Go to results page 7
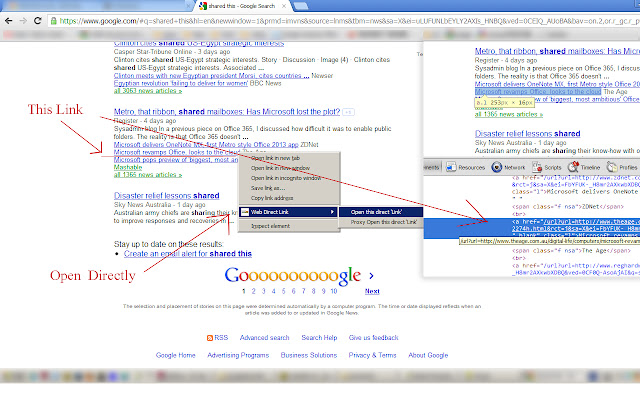 (x=303, y=291)
